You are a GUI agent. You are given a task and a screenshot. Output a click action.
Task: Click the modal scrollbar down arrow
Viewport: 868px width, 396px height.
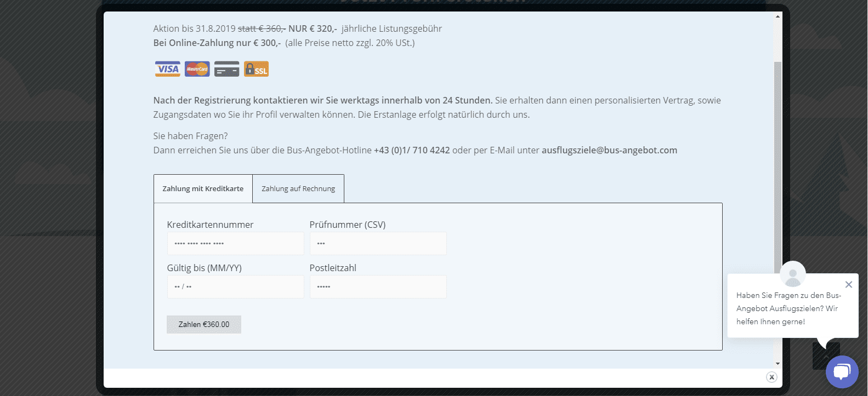click(x=778, y=363)
